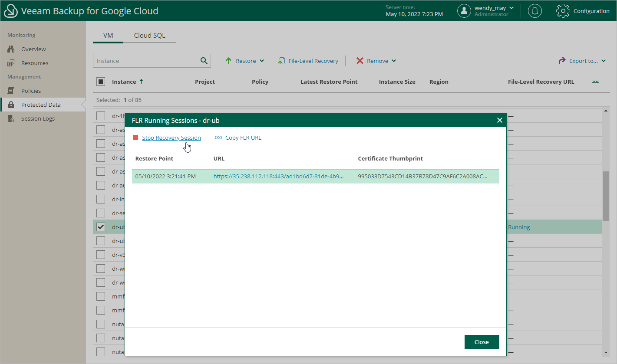Check the dr-se row checkbox
Image resolution: width=617 pixels, height=364 pixels.
pos(101,213)
